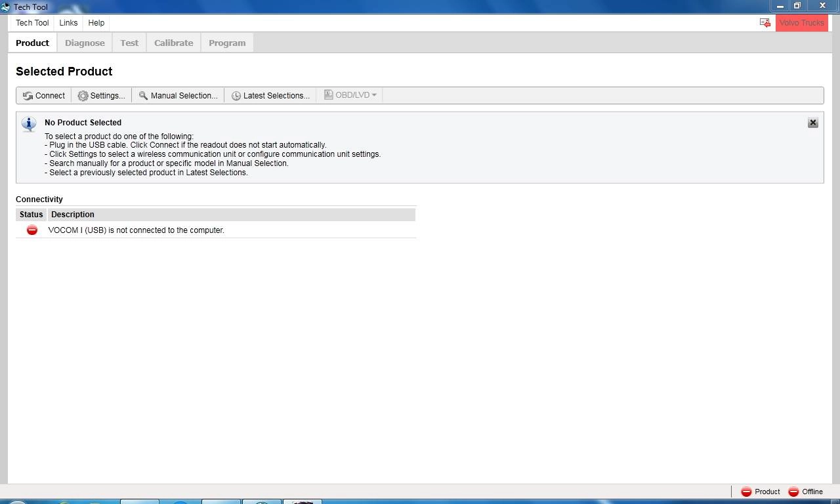
Task: Switch to the Diagnose tab
Action: (85, 43)
